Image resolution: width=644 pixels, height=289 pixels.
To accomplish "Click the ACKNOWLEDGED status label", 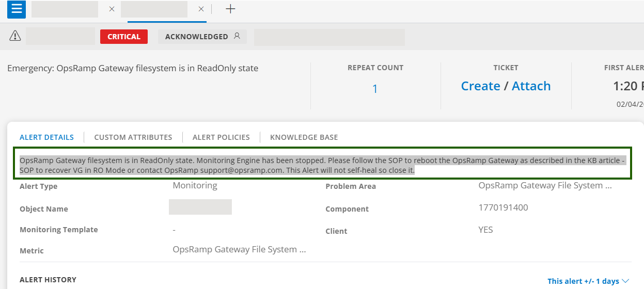I will [x=196, y=37].
